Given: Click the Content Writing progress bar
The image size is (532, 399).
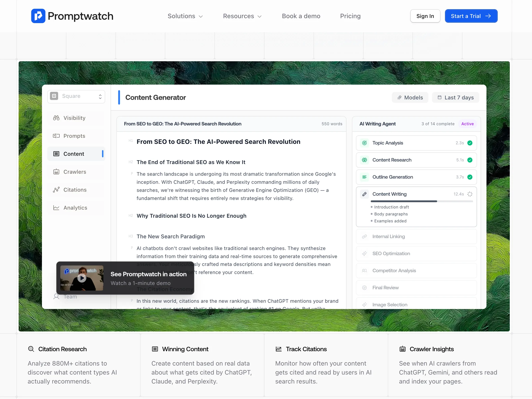Looking at the screenshot, I should (x=421, y=201).
